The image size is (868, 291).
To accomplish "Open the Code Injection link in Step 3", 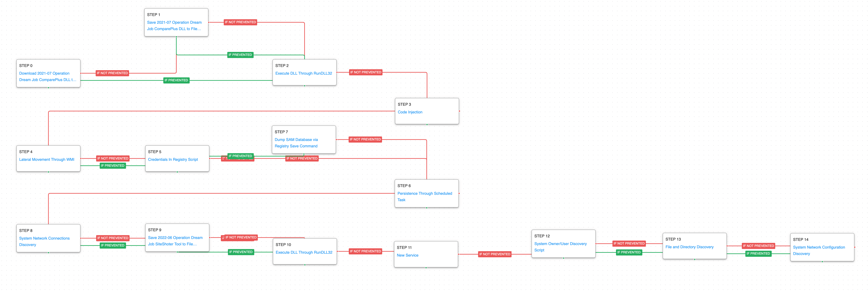I will tap(410, 112).
